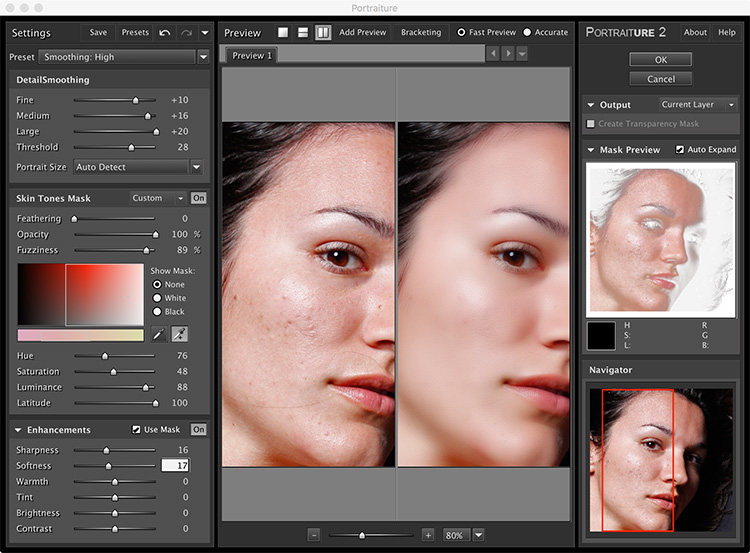Open settings options menu arrow
The width and height of the screenshot is (750, 553).
(205, 33)
